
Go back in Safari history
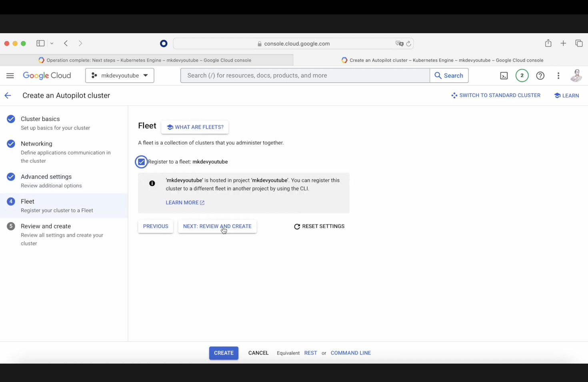[66, 43]
